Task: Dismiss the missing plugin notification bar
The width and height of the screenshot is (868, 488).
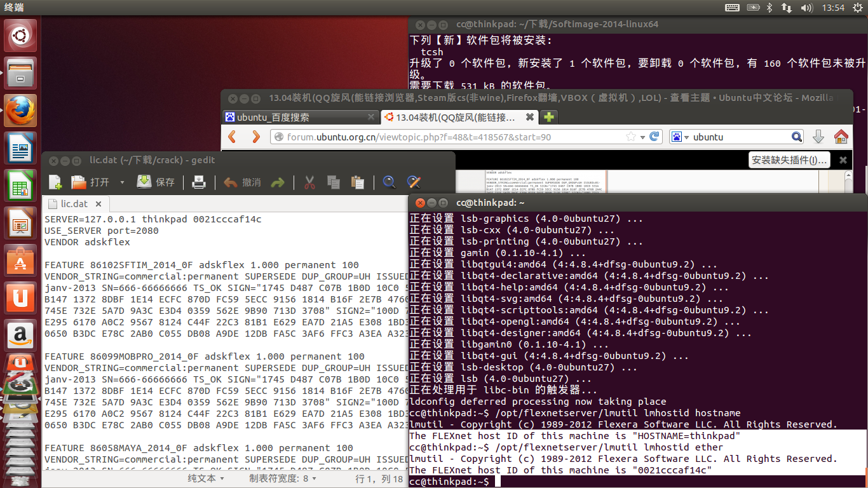Action: 843,160
